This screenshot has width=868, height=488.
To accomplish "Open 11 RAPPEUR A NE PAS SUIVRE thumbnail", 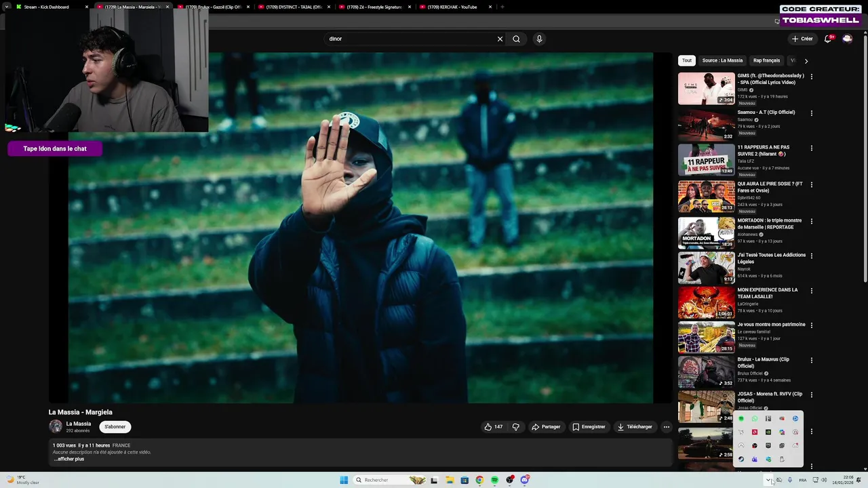I will click(706, 160).
